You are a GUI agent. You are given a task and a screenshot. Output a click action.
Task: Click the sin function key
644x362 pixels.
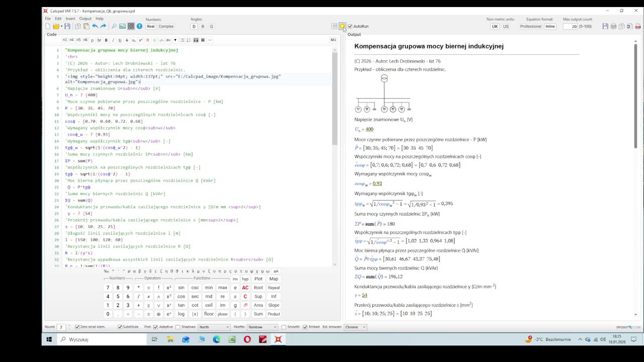pos(181,288)
